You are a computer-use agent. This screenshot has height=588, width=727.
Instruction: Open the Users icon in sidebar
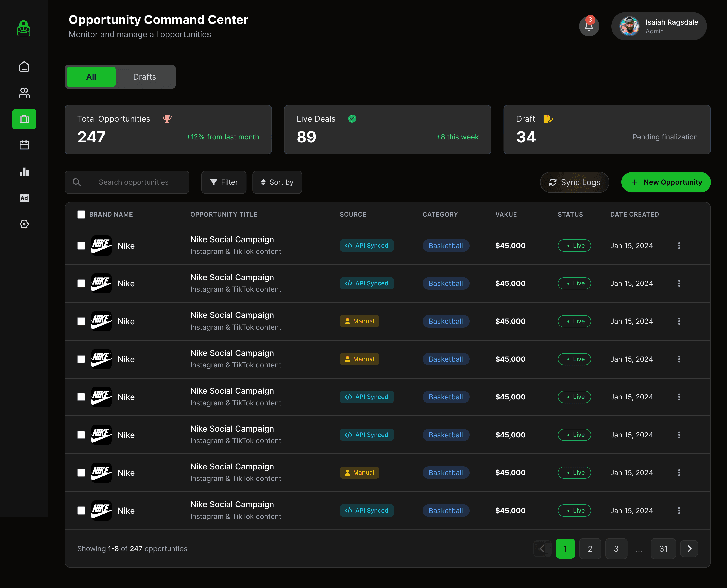point(24,93)
